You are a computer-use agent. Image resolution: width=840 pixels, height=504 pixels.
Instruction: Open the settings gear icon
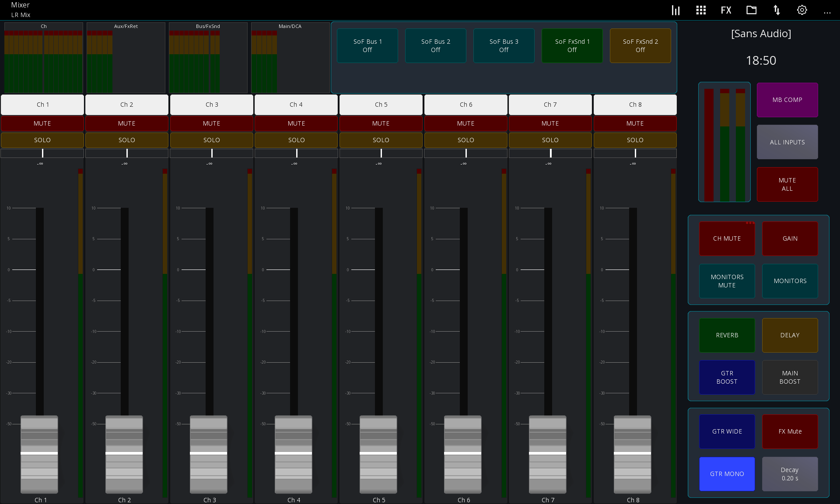tap(802, 10)
